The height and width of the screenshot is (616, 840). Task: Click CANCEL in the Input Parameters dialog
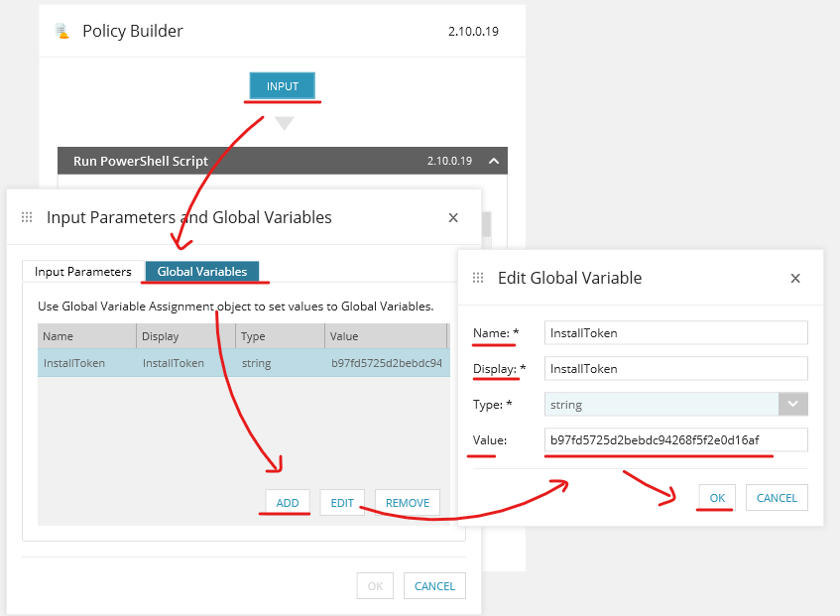(434, 586)
